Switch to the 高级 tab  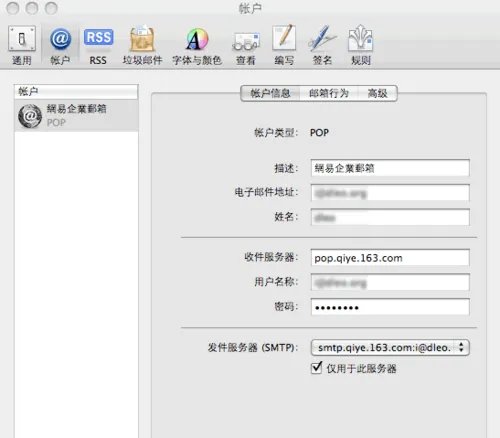378,93
